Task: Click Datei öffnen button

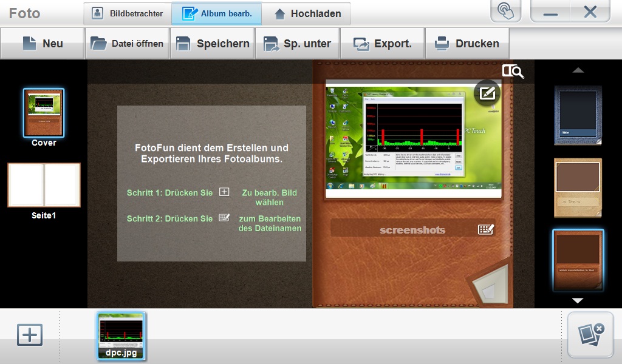Action: click(128, 44)
